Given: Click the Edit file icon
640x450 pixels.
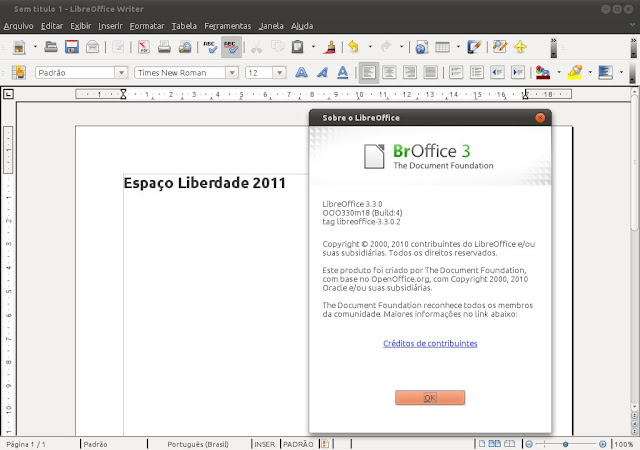Looking at the screenshot, I should coord(118,47).
